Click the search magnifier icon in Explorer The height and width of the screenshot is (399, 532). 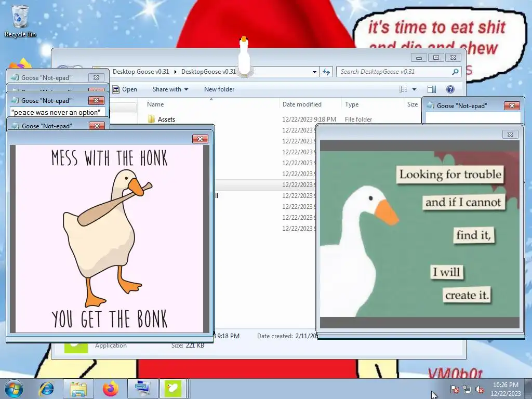tap(455, 72)
